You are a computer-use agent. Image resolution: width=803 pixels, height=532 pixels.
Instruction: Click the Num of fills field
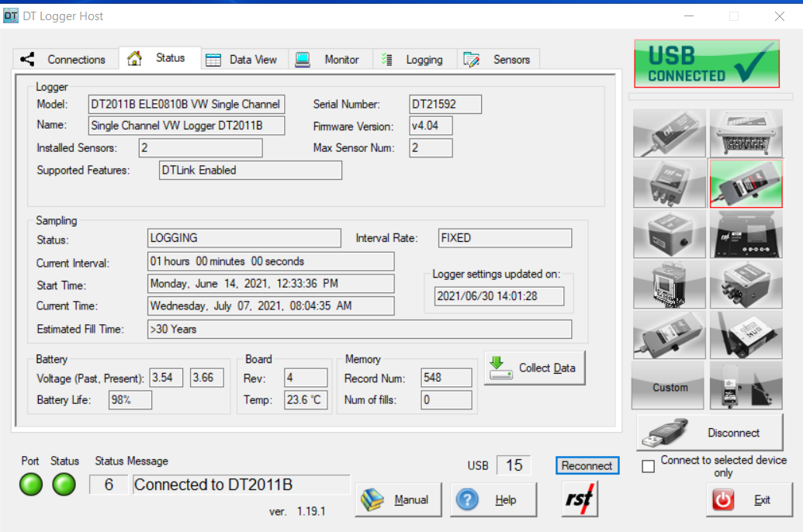click(x=447, y=400)
